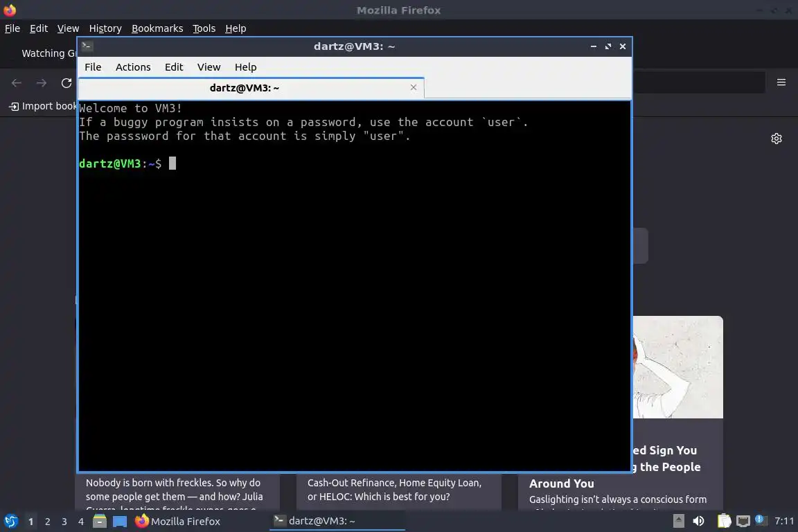Click the terminal window icon in title bar
798x532 pixels.
pyautogui.click(x=87, y=46)
